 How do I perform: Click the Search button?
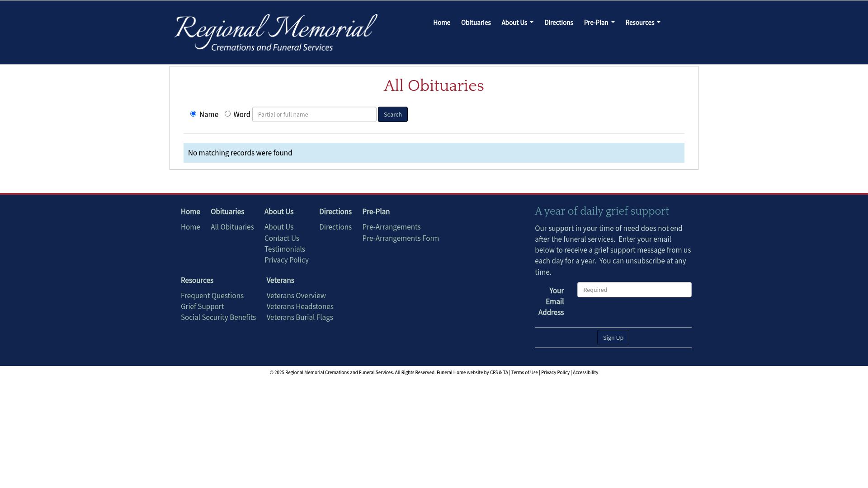pyautogui.click(x=392, y=114)
